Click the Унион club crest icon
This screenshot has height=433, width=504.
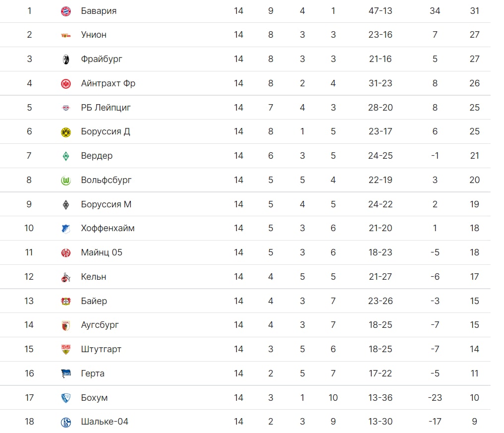pos(66,35)
